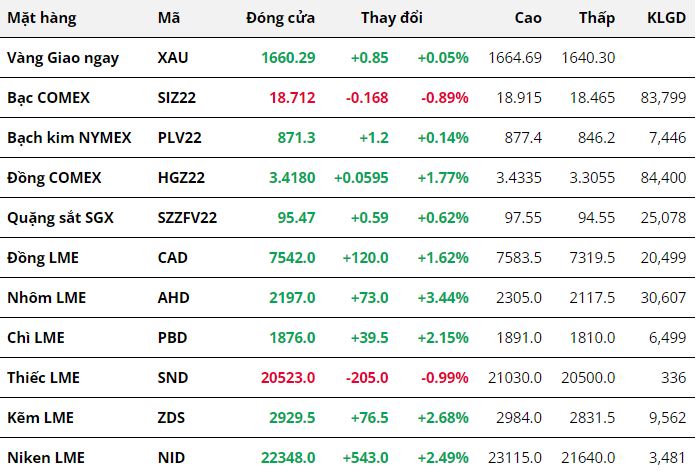Click the Kẽm LME commodity name
698x471 pixels.
pyautogui.click(x=41, y=418)
